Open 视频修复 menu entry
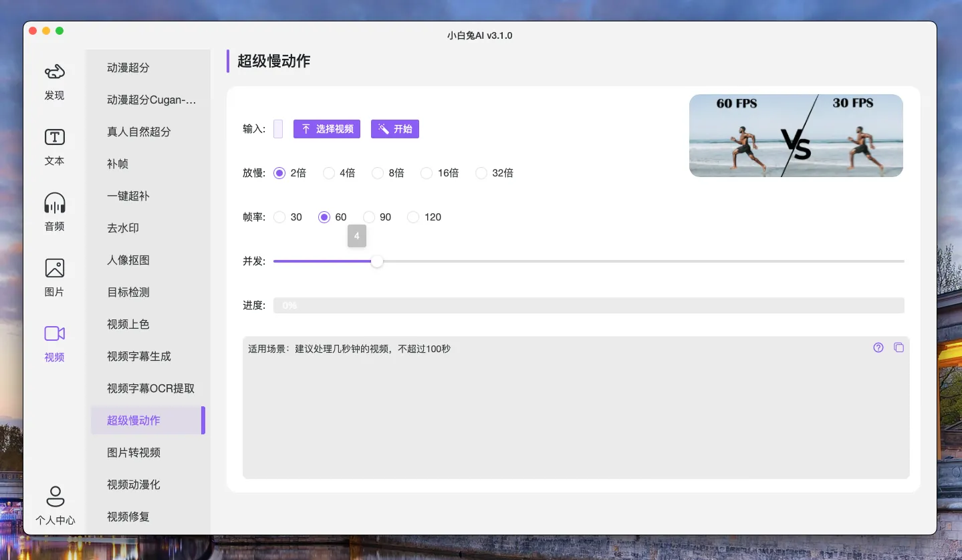Screen dimensions: 962x560 point(148,517)
